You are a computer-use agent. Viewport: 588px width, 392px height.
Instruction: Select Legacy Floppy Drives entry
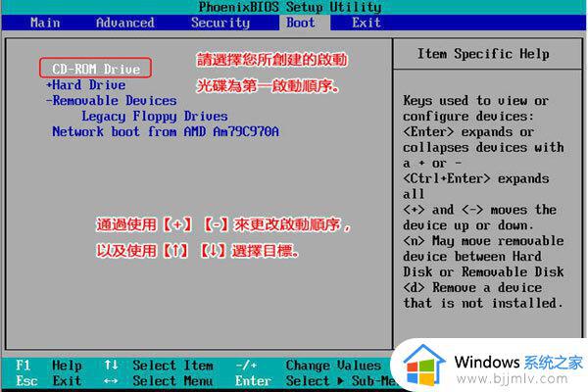pyautogui.click(x=155, y=117)
